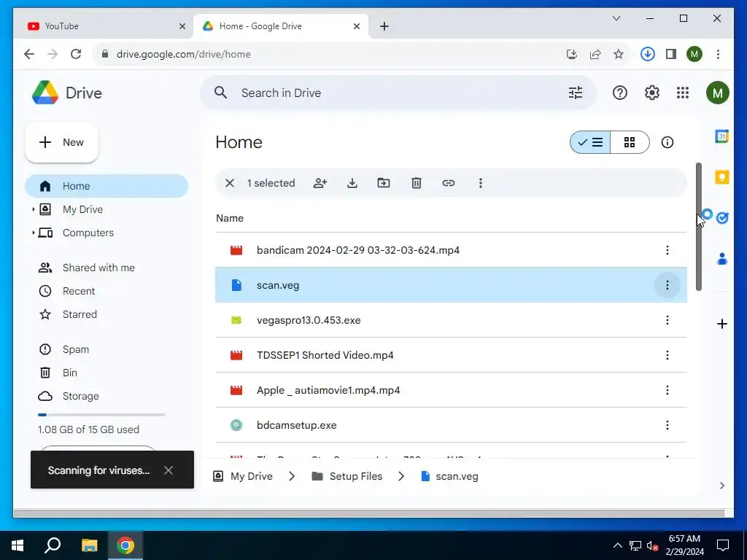Copy link using the link icon

[449, 183]
